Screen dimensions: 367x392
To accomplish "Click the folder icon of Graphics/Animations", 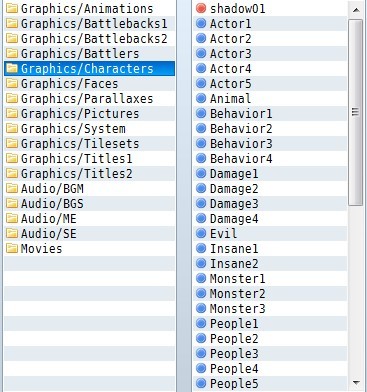I will coord(12,8).
